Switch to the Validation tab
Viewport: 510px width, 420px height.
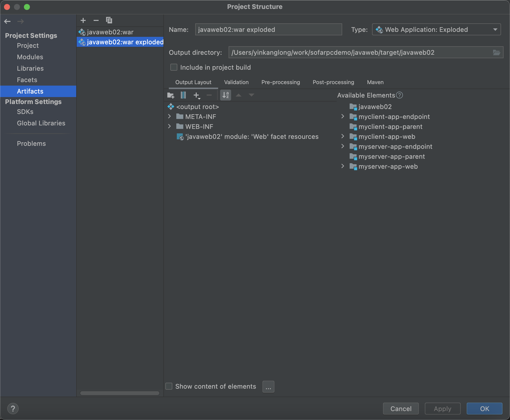click(236, 82)
